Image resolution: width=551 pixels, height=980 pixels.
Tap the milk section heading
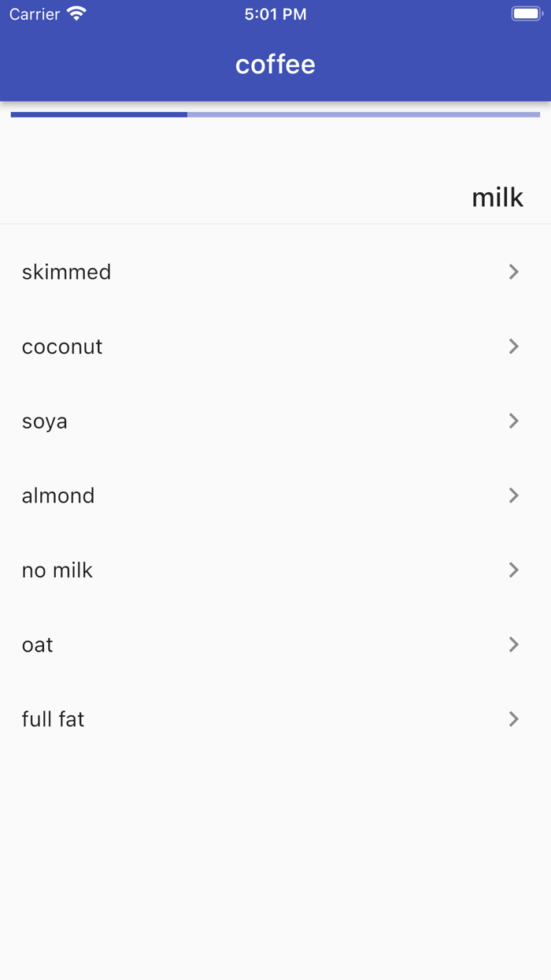coord(497,197)
